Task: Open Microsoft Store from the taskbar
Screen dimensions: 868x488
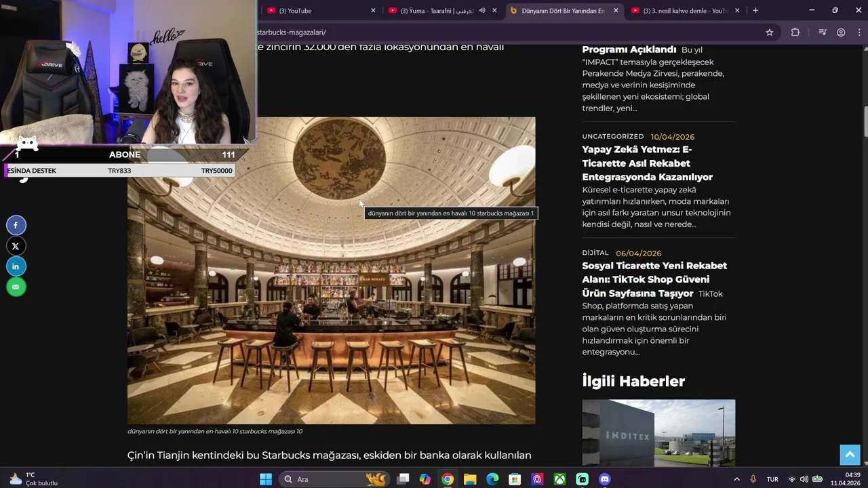Action: tap(515, 479)
